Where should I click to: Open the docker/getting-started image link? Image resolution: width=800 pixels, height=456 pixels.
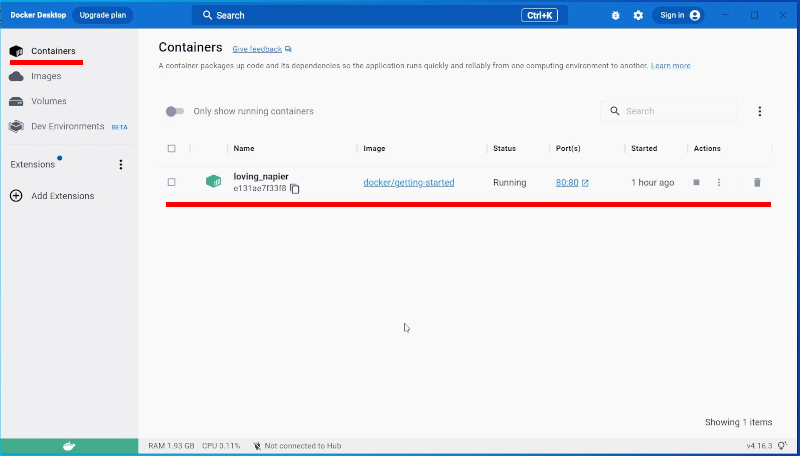pyautogui.click(x=409, y=183)
